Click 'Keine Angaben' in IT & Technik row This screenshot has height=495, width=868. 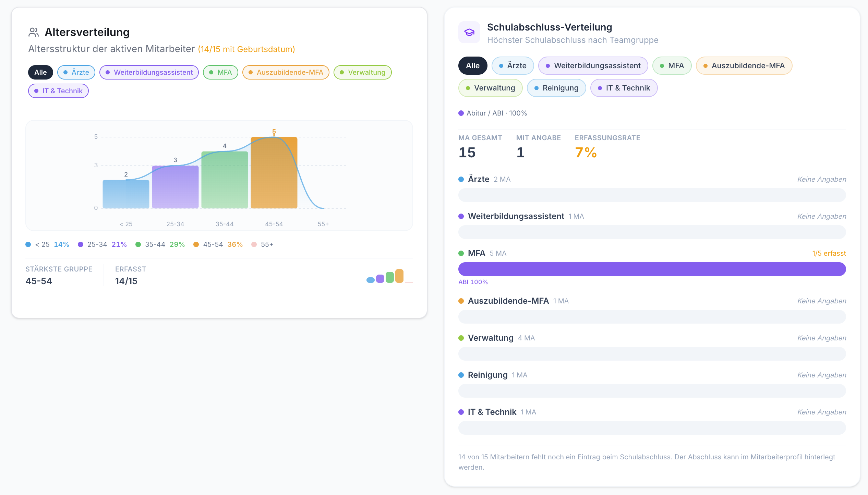pyautogui.click(x=822, y=412)
